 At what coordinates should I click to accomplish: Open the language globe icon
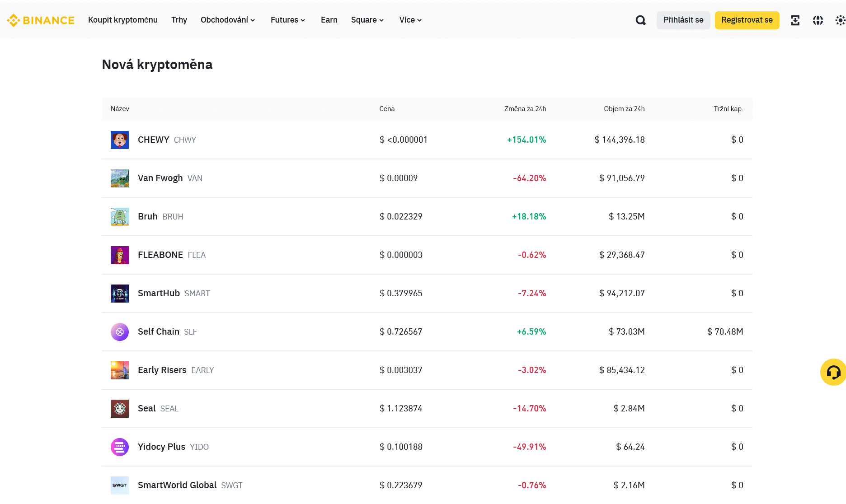click(x=818, y=20)
